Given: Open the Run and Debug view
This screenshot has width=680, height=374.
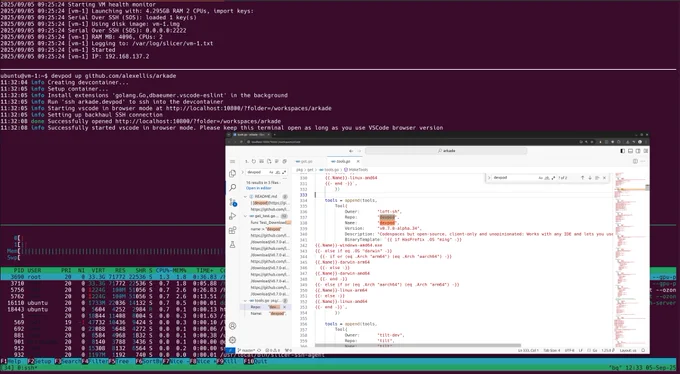Looking at the screenshot, I should (x=232, y=216).
